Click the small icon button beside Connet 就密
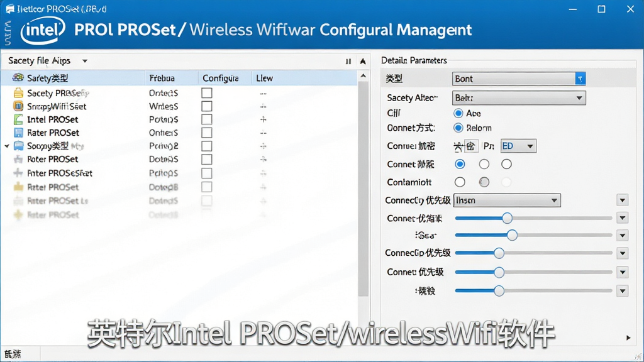 pos(471,146)
